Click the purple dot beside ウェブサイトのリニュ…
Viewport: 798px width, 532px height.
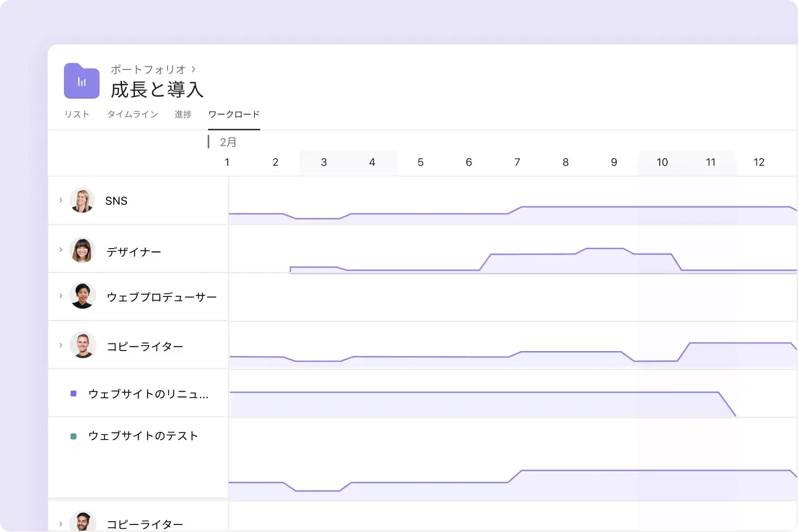tap(73, 393)
